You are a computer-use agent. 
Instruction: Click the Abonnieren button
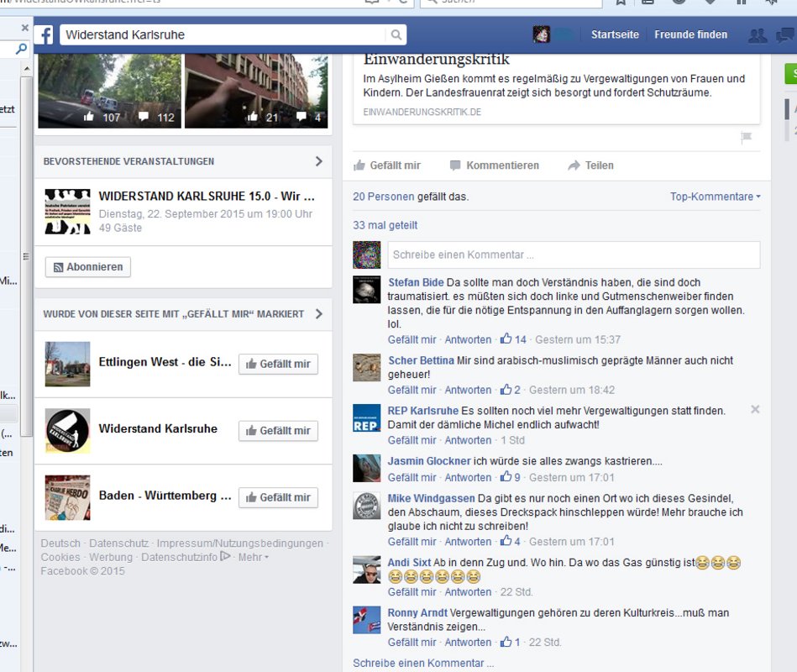(x=88, y=267)
